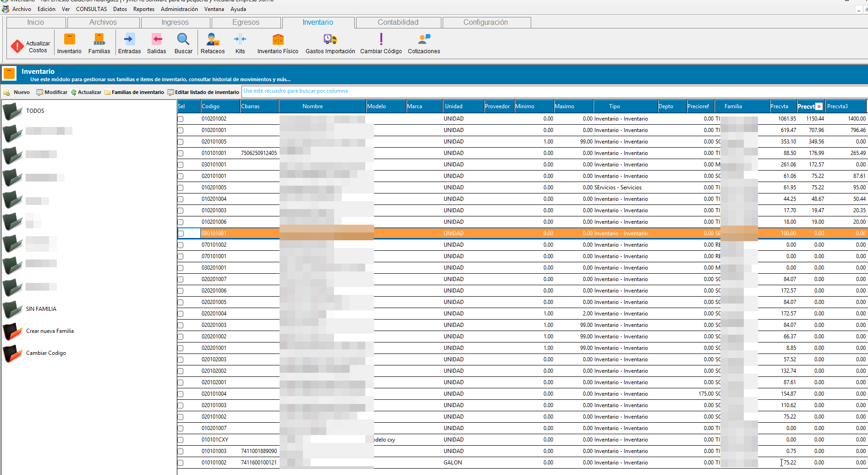Switch to the Contabilidad tab
Image resolution: width=868 pixels, height=475 pixels.
[398, 22]
